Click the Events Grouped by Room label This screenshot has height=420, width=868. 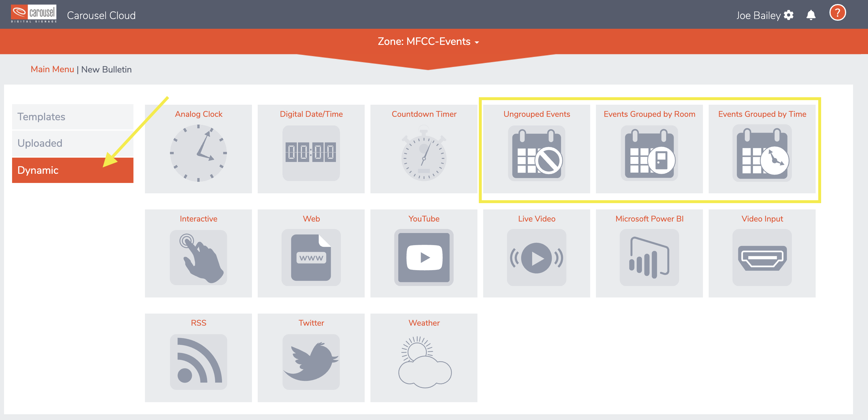649,114
